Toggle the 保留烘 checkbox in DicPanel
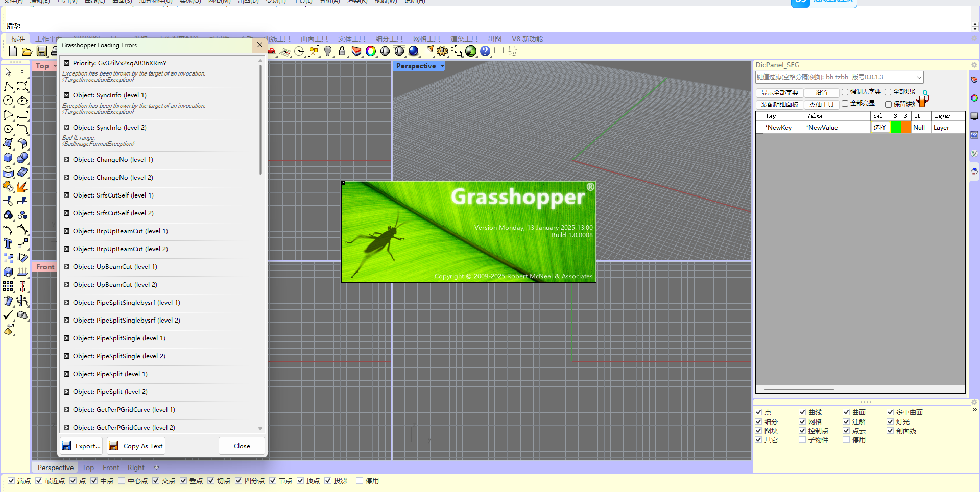The image size is (980, 492). (x=888, y=104)
